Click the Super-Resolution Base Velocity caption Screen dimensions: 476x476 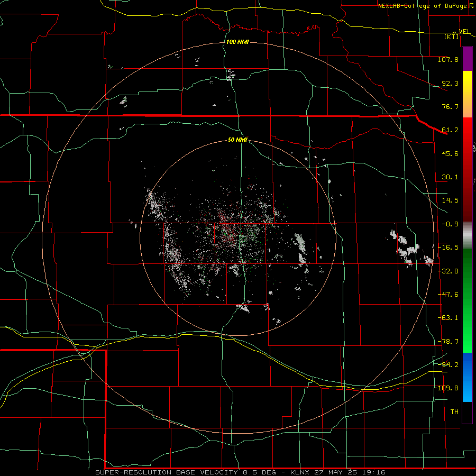241,472
